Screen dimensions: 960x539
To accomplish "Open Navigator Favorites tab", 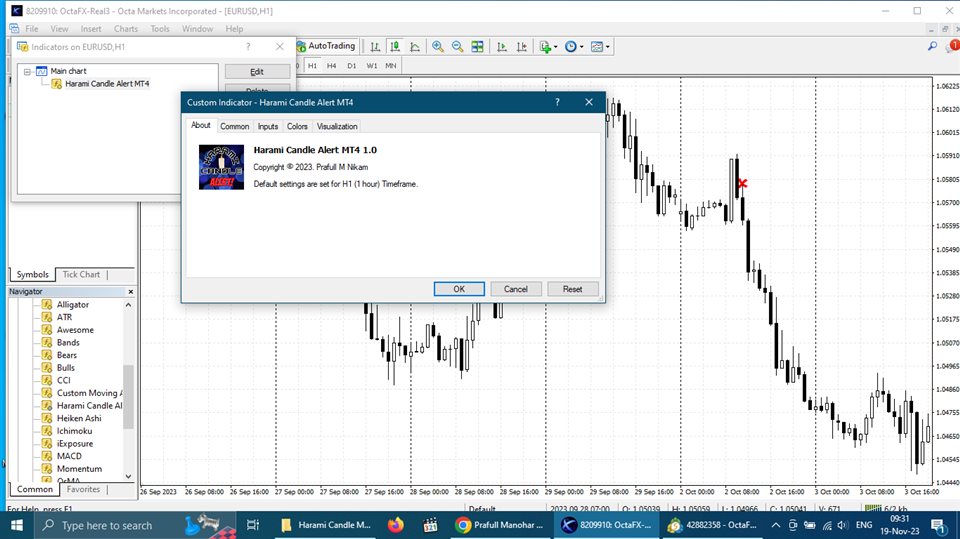I will pyautogui.click(x=83, y=489).
